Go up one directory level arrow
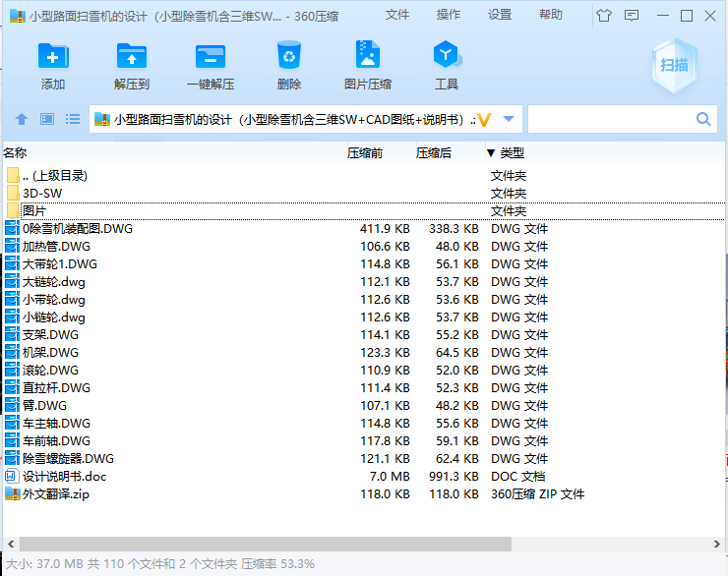728x576 pixels. (22, 119)
